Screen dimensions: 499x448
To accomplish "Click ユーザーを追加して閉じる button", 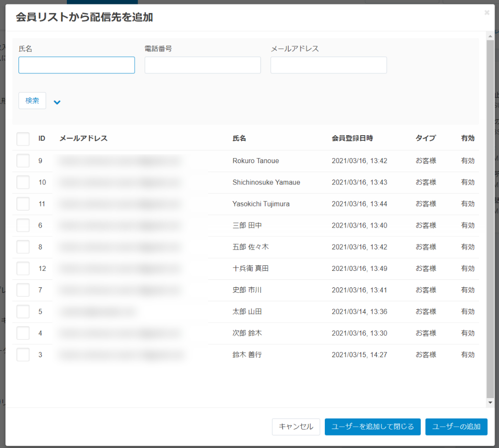I will point(373,427).
